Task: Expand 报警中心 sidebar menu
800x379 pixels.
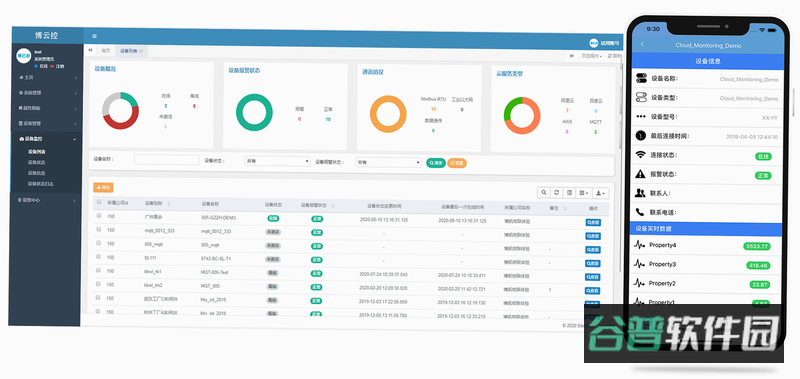Action: pos(46,200)
